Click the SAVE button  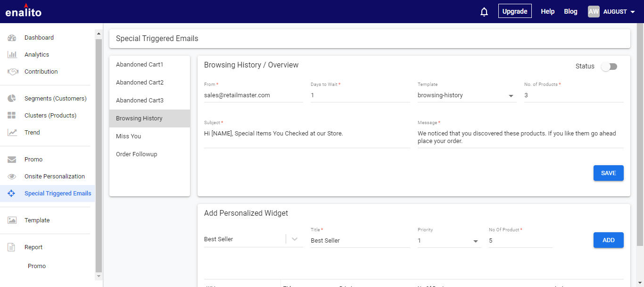tap(608, 173)
